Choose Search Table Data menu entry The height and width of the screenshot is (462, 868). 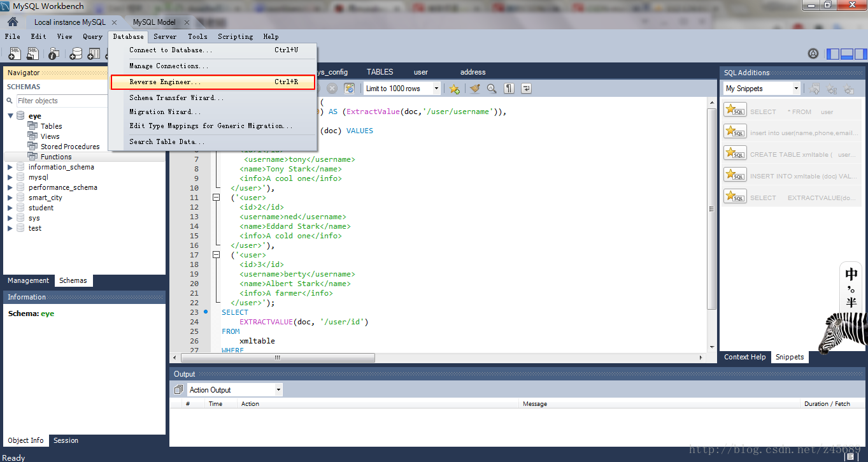pos(213,141)
